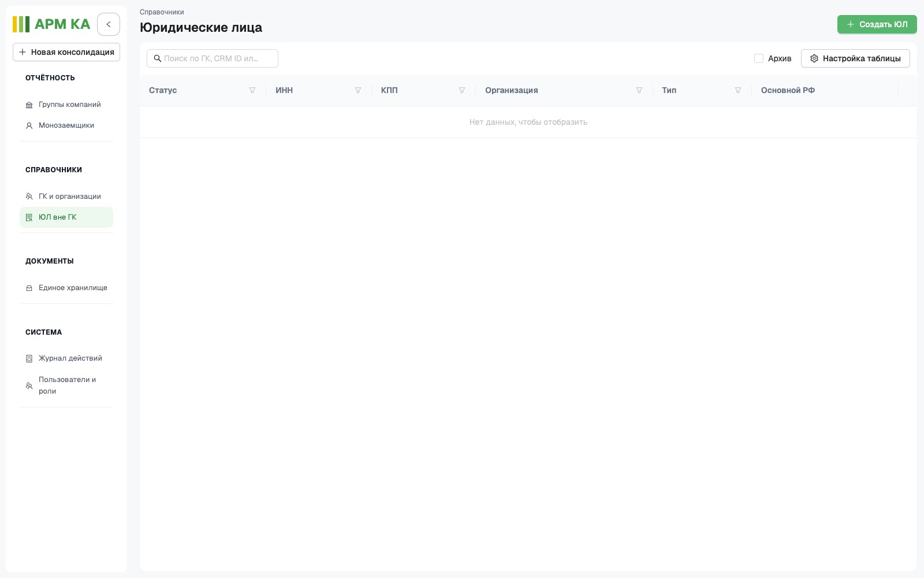The height and width of the screenshot is (578, 924).
Task: Select ЮЛ вне ГК menu item
Action: (x=66, y=217)
